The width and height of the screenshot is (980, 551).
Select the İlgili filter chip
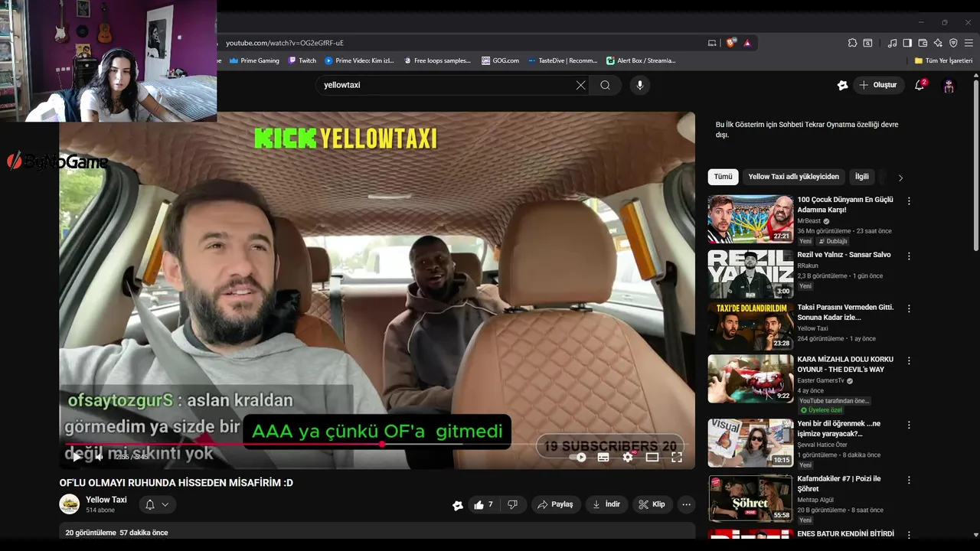862,177
